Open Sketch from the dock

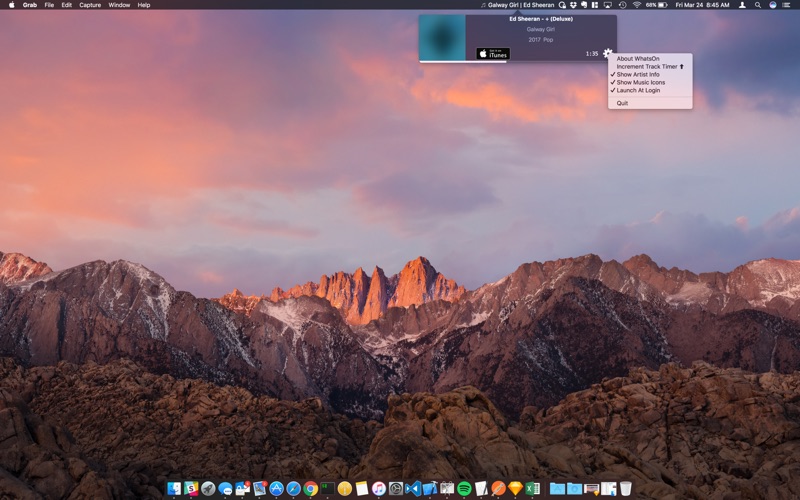pos(515,489)
